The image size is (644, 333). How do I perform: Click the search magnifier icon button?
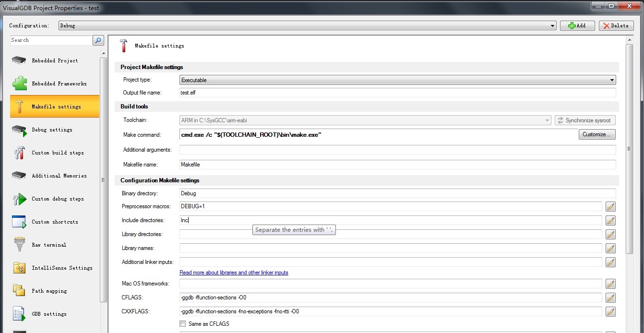[x=98, y=40]
